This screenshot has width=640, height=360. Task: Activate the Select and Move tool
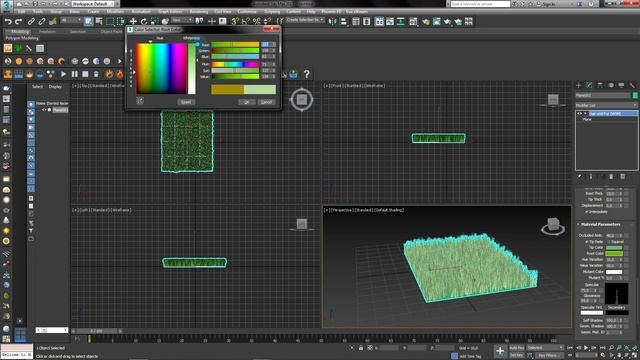tap(133, 21)
